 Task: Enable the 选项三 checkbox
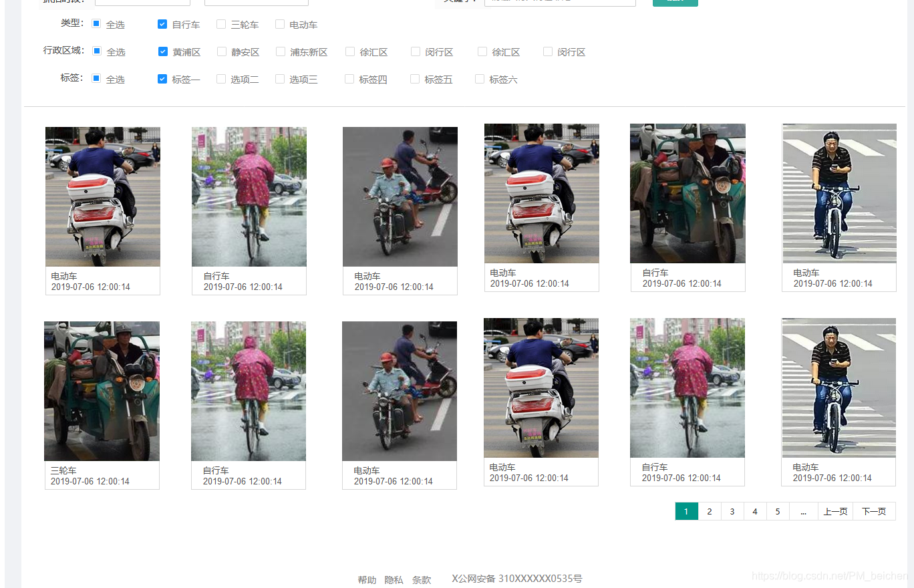coord(280,79)
